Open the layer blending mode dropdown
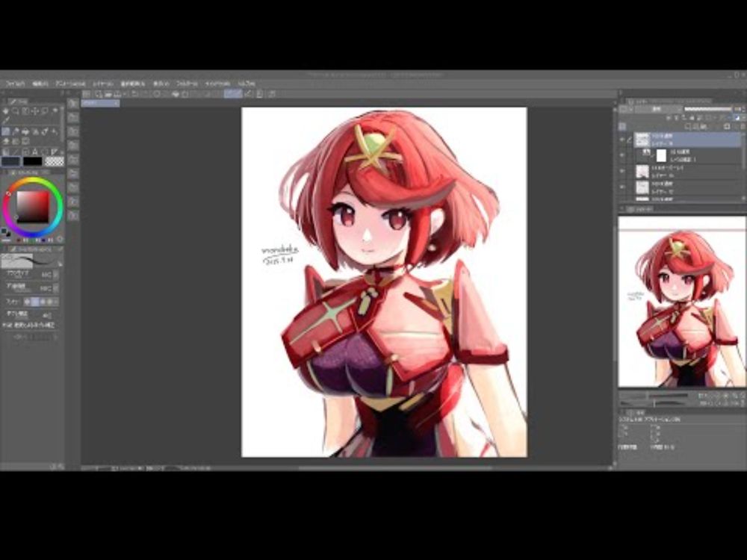Image resolution: width=747 pixels, height=560 pixels. coord(657,109)
